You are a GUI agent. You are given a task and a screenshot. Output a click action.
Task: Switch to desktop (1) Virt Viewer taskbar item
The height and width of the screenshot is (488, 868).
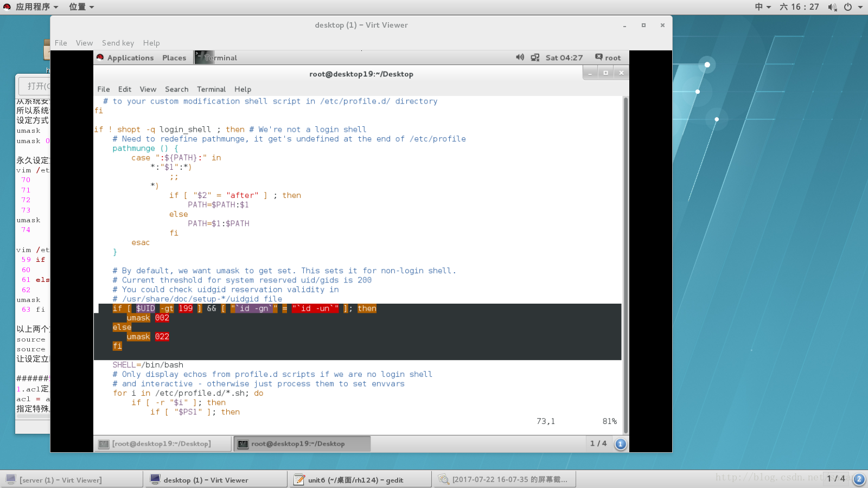tap(216, 480)
